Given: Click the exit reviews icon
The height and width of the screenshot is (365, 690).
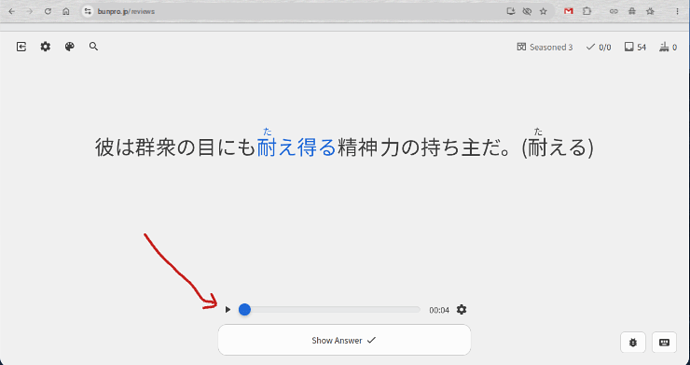Looking at the screenshot, I should point(21,47).
